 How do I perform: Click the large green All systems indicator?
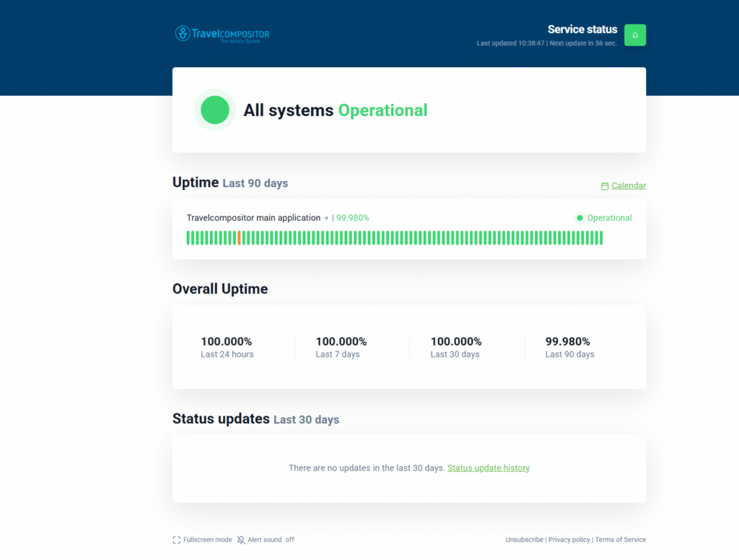tap(215, 110)
